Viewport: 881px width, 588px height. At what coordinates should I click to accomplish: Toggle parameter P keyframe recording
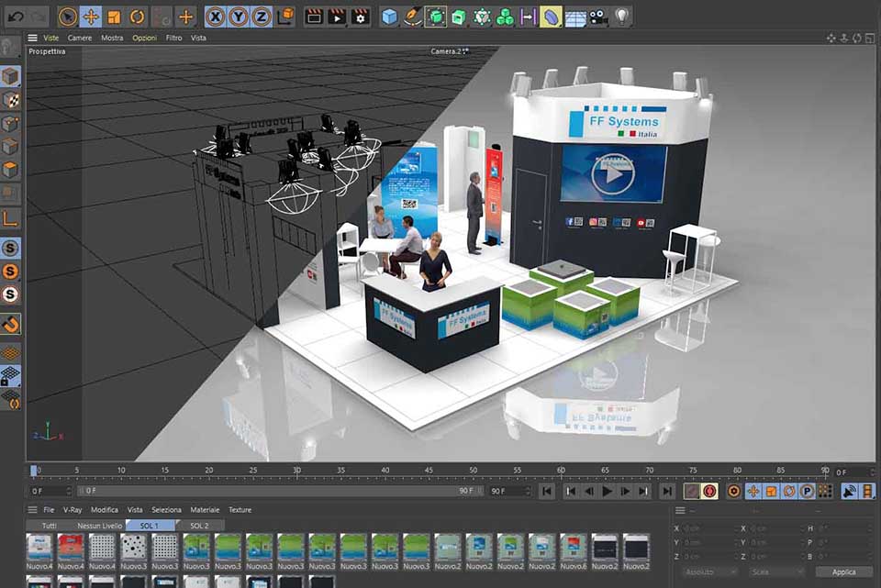(808, 492)
